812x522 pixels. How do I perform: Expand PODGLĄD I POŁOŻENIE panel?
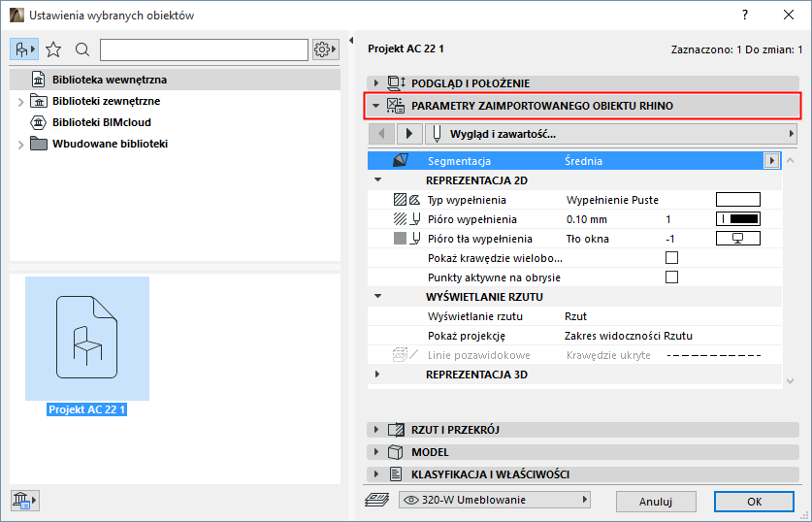point(376,82)
